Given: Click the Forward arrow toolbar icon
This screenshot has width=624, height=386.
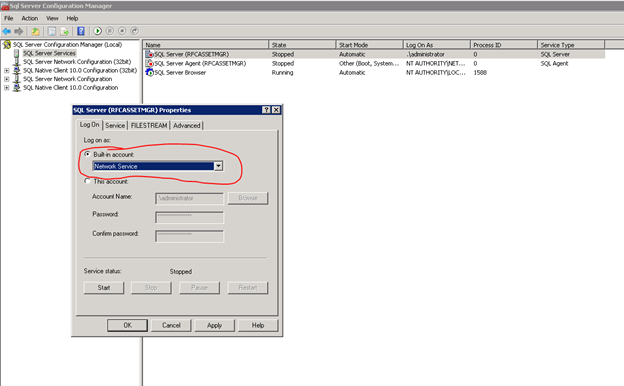Looking at the screenshot, I should [x=18, y=31].
